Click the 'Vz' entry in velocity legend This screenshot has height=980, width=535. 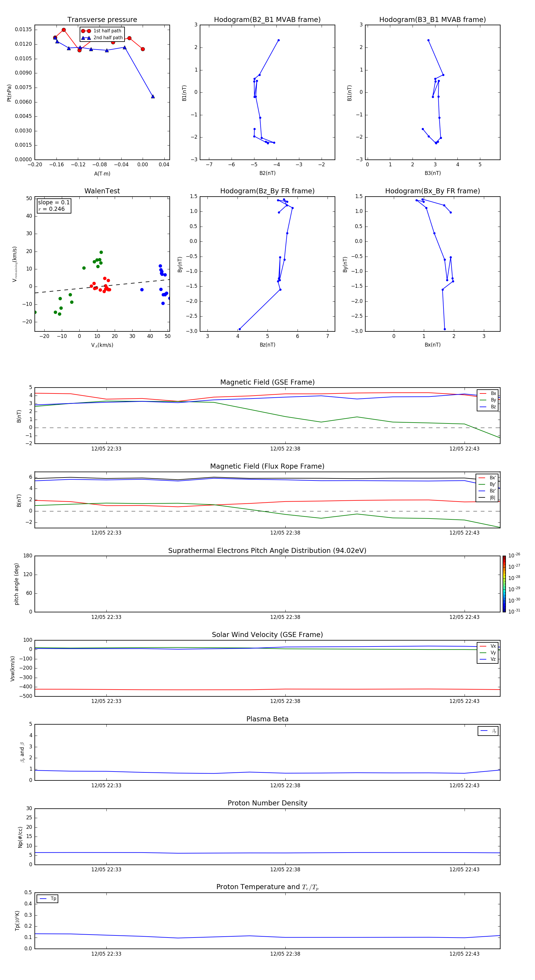coord(488,659)
